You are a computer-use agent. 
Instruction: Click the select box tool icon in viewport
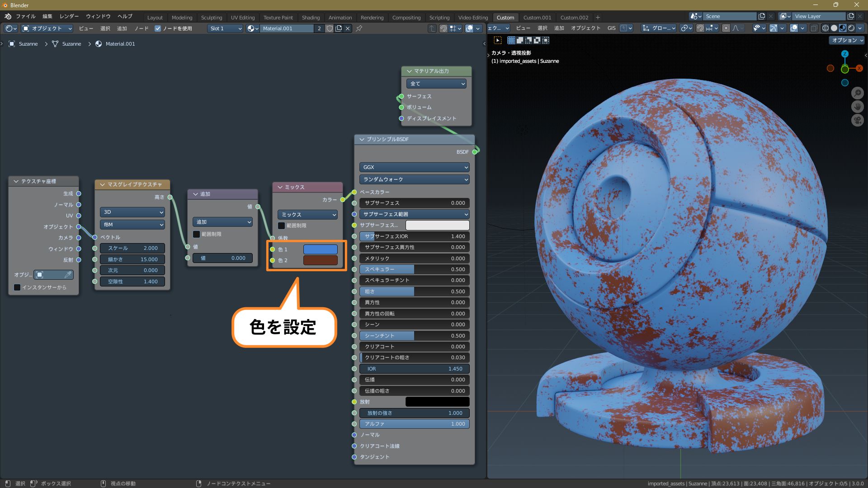[x=498, y=40]
